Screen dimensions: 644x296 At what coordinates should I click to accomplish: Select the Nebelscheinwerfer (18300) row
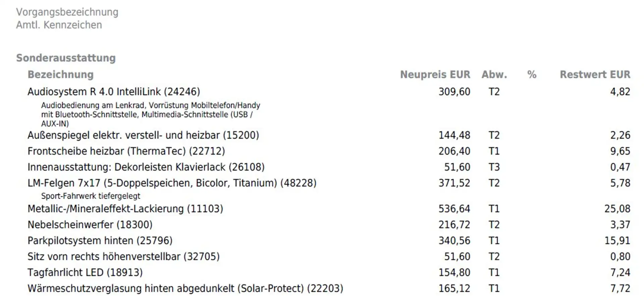[90, 225]
